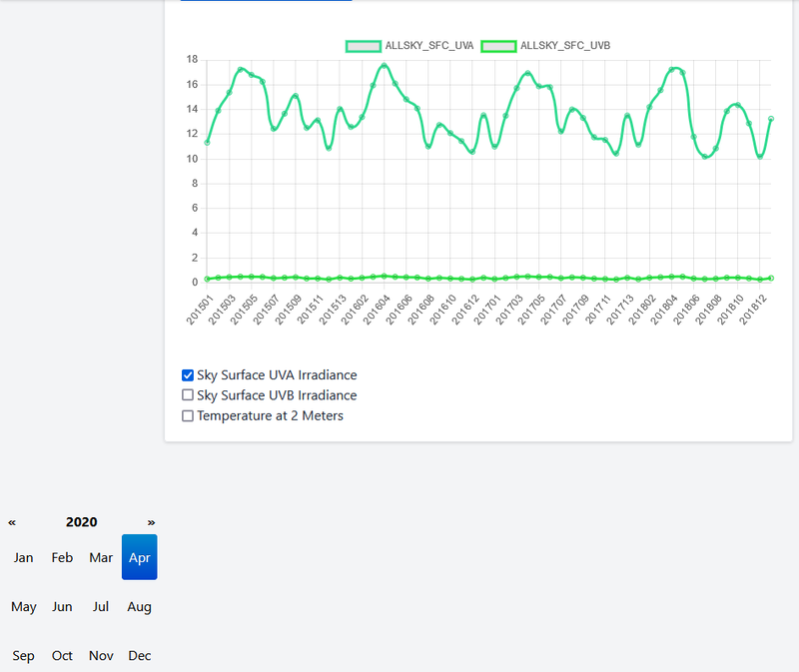
Task: Select Feb in the month picker
Action: pyautogui.click(x=62, y=557)
